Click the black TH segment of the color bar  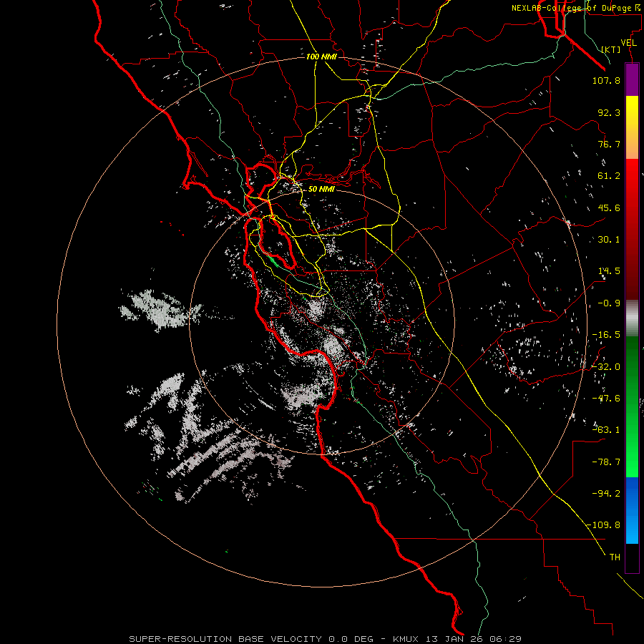point(632,558)
